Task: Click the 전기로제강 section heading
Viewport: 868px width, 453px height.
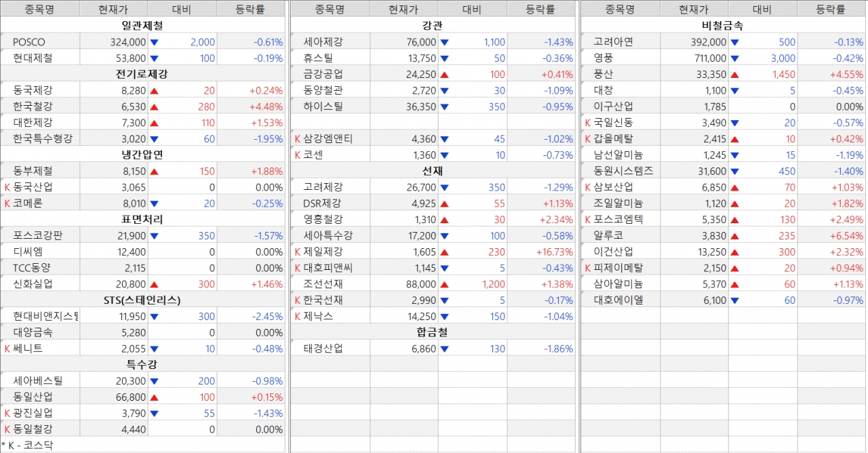Action: pos(142,74)
